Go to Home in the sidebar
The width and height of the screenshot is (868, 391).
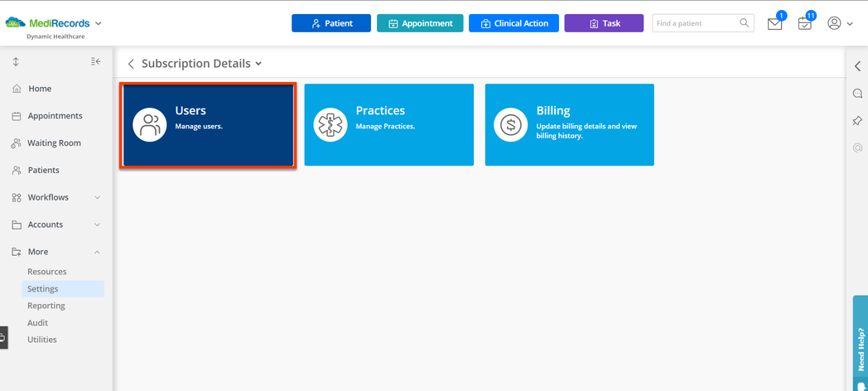(x=40, y=89)
